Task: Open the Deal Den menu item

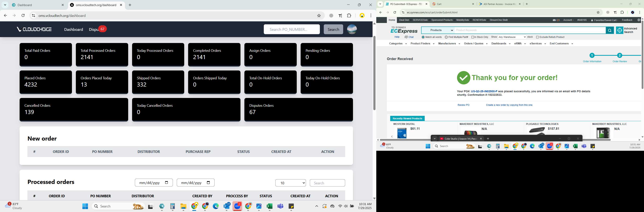Action: pyautogui.click(x=404, y=20)
